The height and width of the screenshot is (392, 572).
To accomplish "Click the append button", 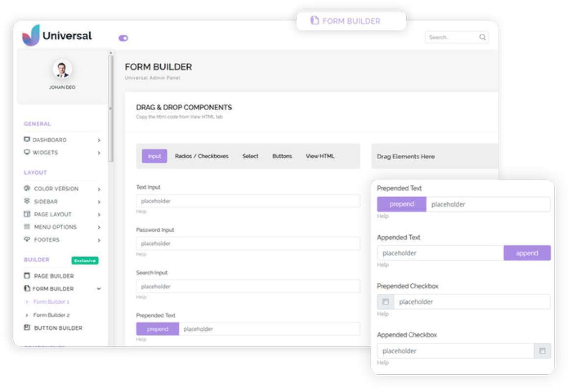I will 527,253.
